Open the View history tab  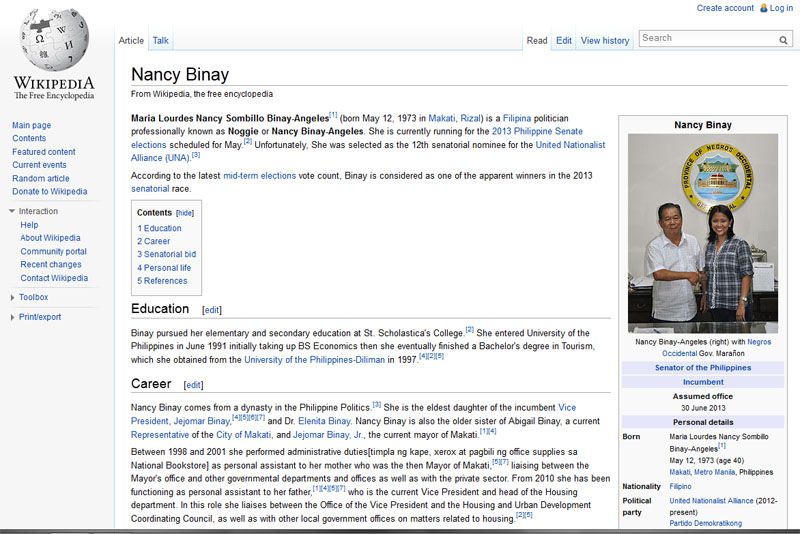click(605, 41)
